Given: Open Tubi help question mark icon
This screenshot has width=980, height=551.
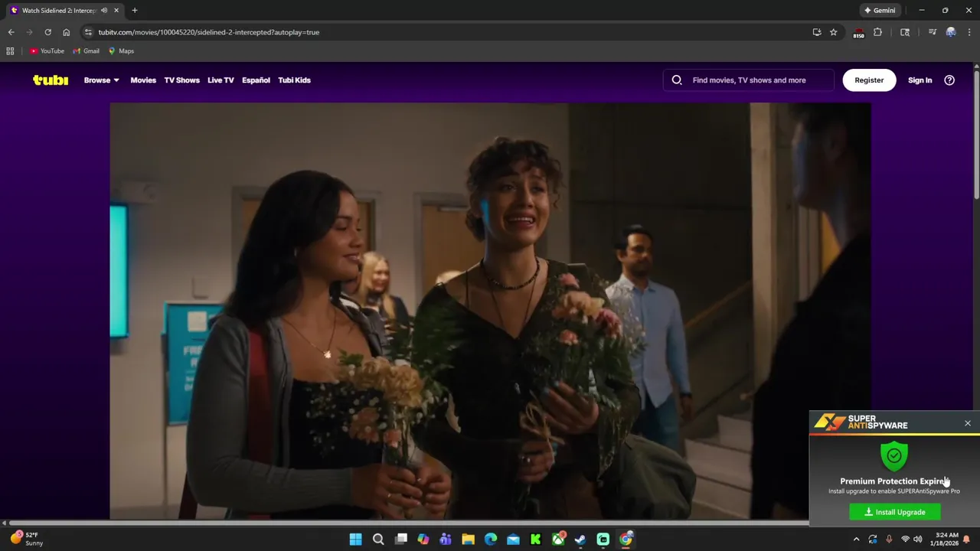Looking at the screenshot, I should click(949, 80).
